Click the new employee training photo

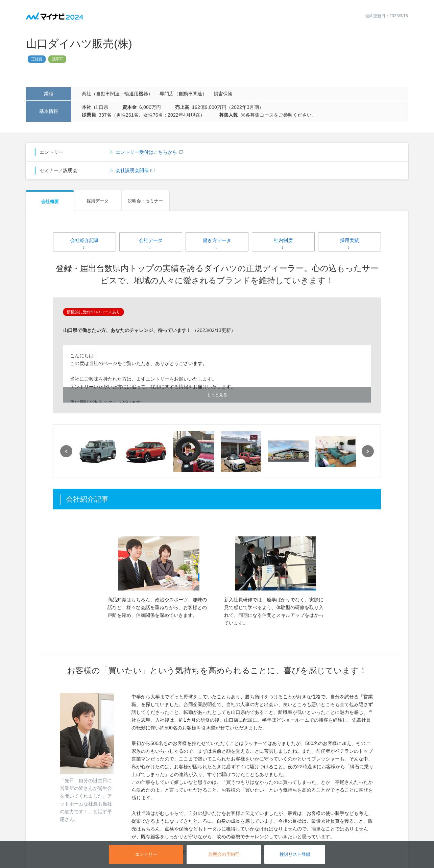pos(275,563)
